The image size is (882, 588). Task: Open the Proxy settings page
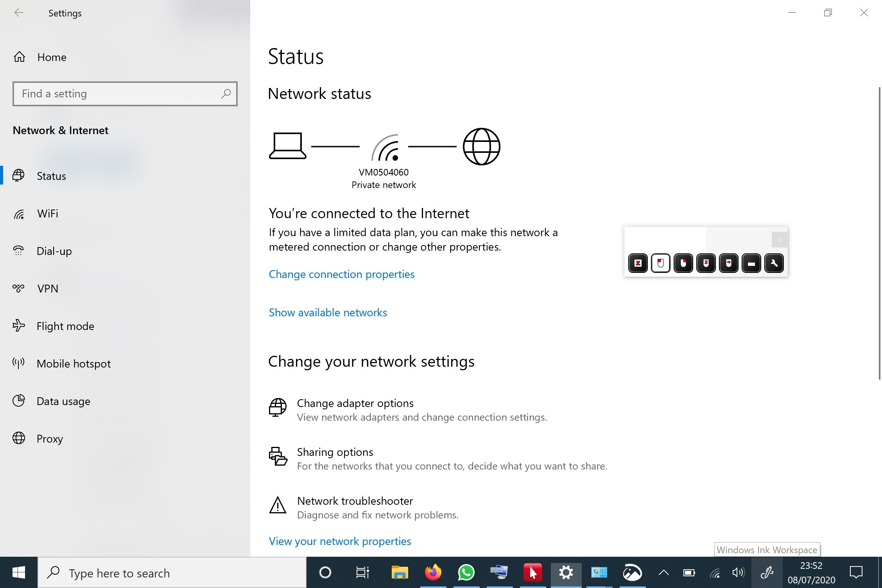pyautogui.click(x=50, y=439)
